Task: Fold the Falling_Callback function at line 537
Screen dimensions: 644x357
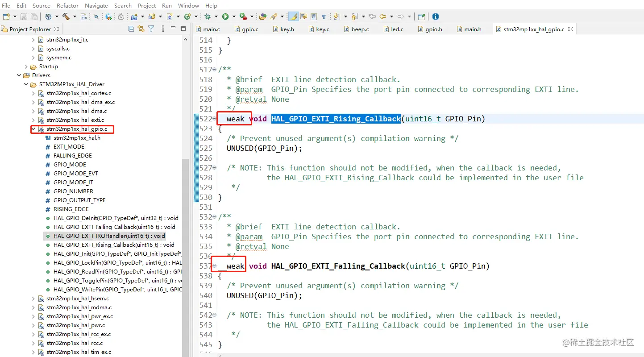Action: point(215,266)
